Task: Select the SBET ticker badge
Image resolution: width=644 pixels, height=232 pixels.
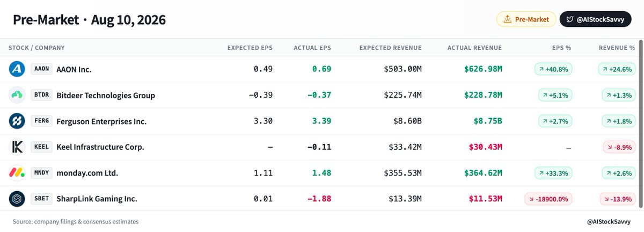Action: point(41,199)
